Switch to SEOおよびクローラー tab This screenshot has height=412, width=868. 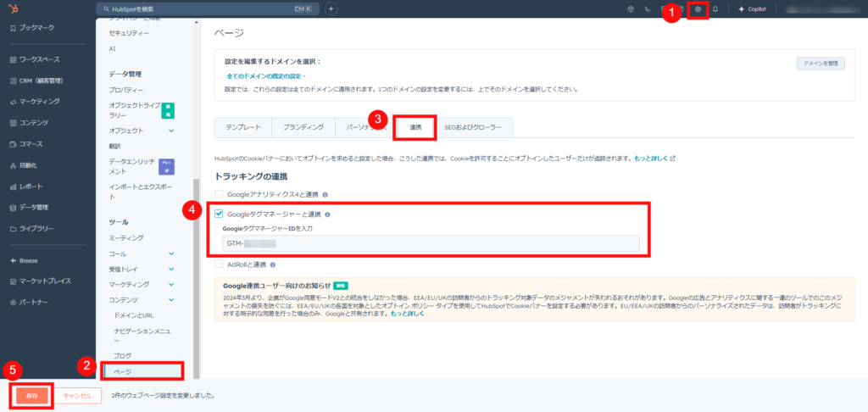(473, 127)
